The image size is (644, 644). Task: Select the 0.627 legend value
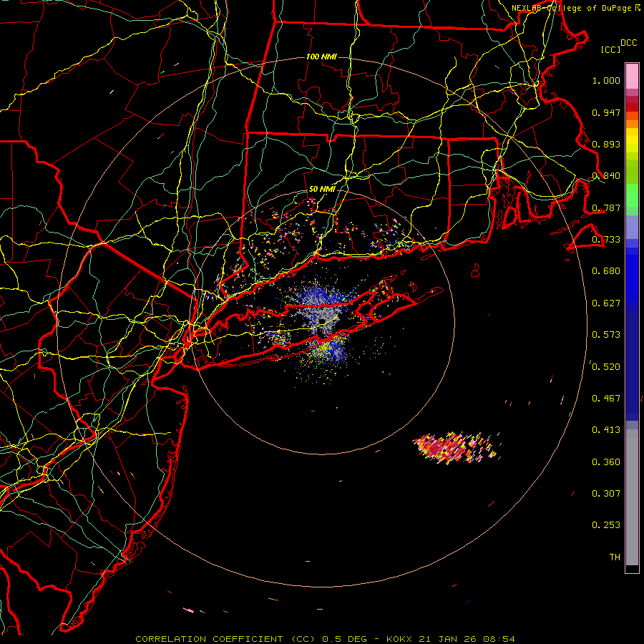(x=606, y=303)
